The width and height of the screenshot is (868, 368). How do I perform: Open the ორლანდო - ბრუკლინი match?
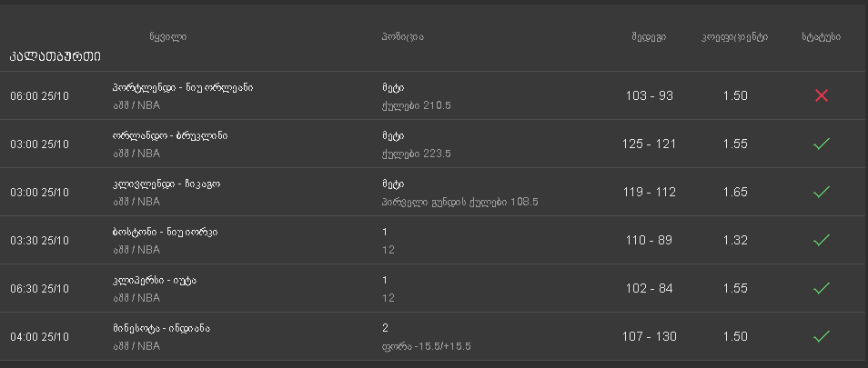(x=169, y=136)
